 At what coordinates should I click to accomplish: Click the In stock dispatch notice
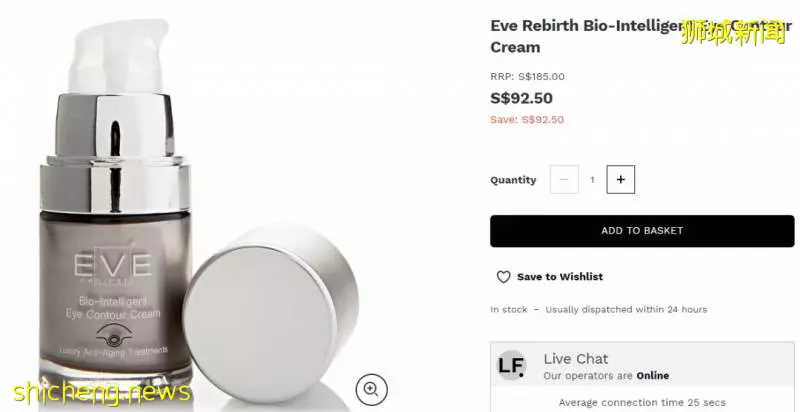598,310
